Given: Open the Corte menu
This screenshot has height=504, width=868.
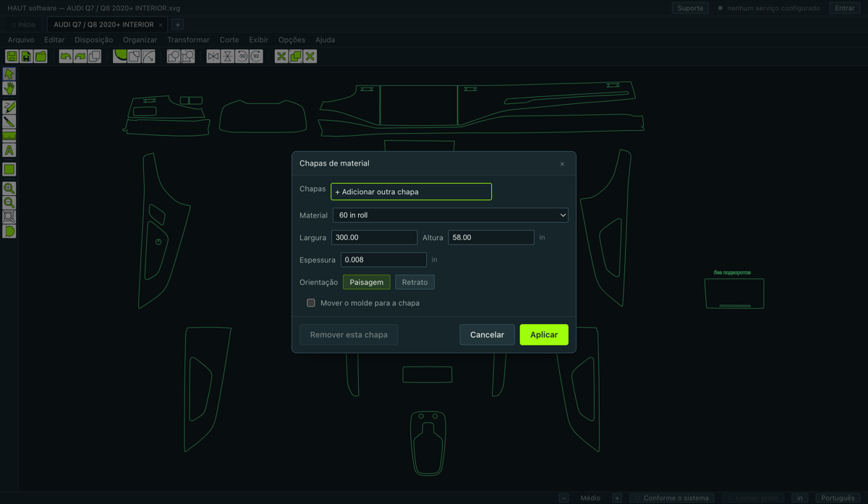Looking at the screenshot, I should click(x=229, y=40).
